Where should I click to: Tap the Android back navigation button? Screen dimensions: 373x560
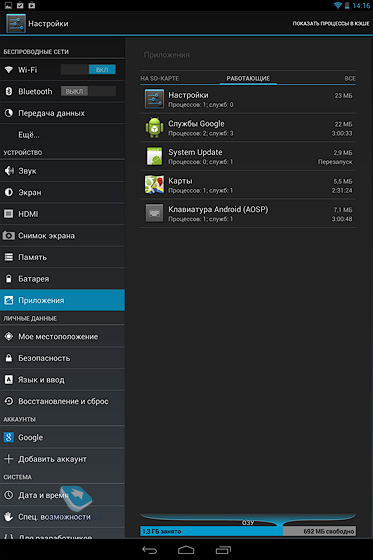(149, 550)
